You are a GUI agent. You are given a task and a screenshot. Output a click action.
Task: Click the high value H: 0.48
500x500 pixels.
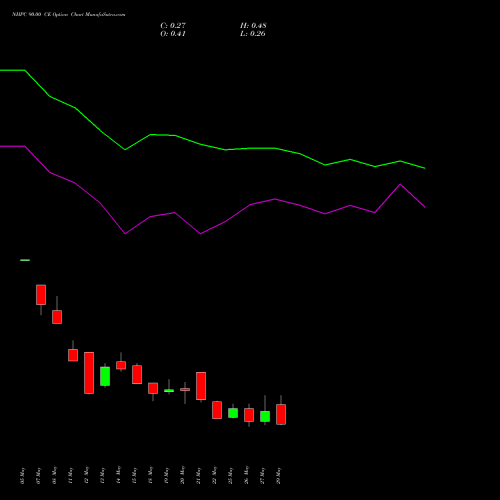[x=253, y=25]
